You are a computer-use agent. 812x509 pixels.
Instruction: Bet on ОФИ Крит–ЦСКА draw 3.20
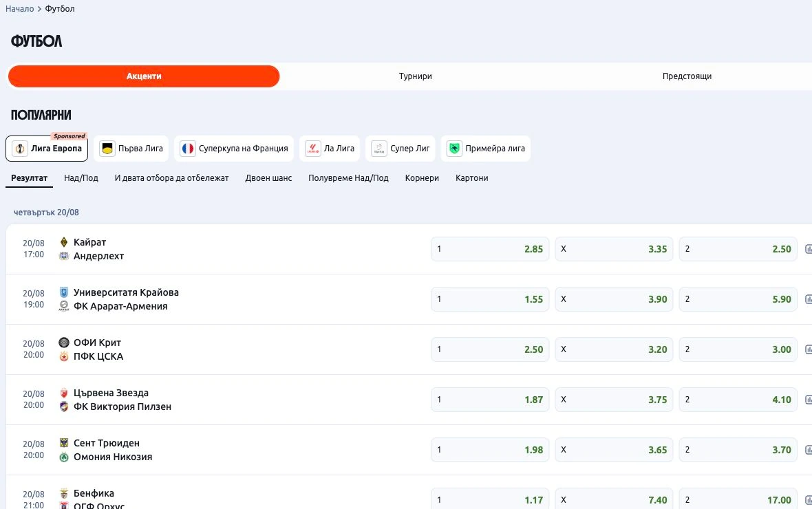[615, 349]
